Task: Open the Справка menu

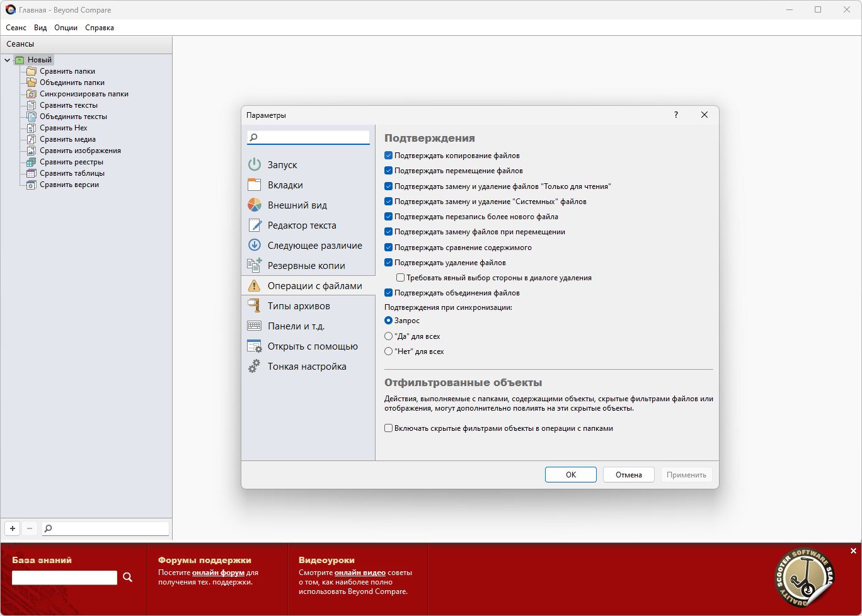Action: click(100, 28)
